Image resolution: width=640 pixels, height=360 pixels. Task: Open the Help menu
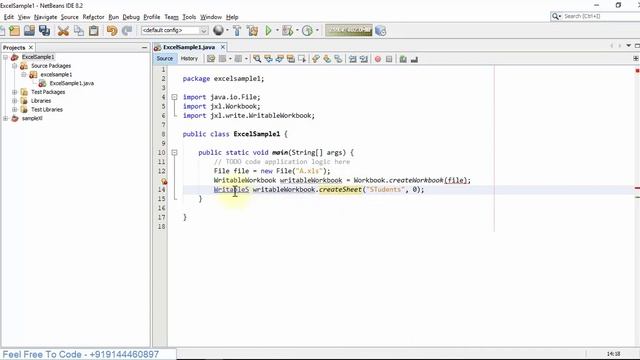[232, 17]
